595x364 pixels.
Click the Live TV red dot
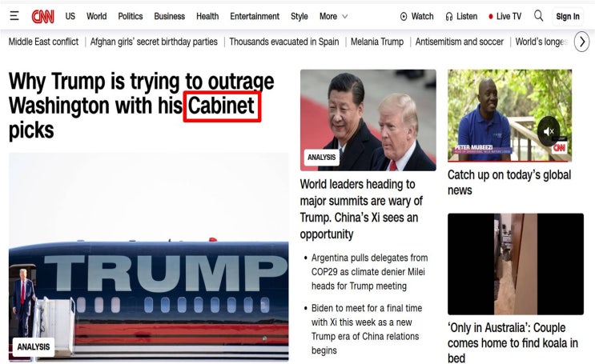(491, 16)
